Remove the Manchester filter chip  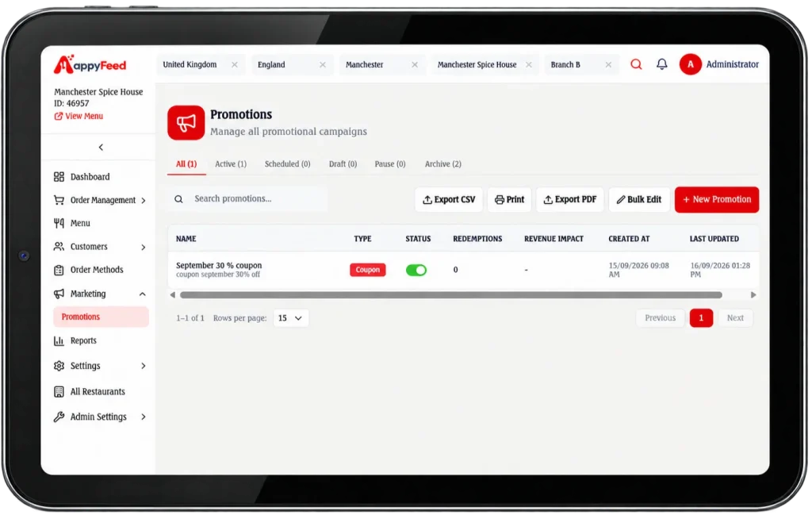click(415, 65)
